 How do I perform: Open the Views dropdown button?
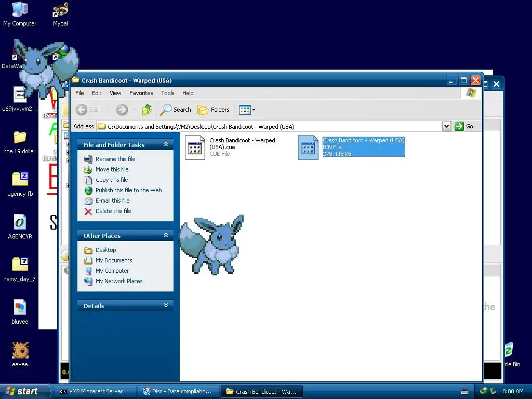pyautogui.click(x=247, y=110)
